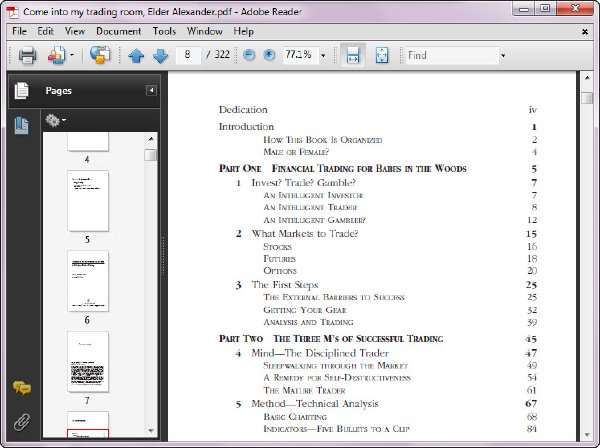Click the zoom in plus icon
The width and height of the screenshot is (600, 448).
(x=269, y=55)
